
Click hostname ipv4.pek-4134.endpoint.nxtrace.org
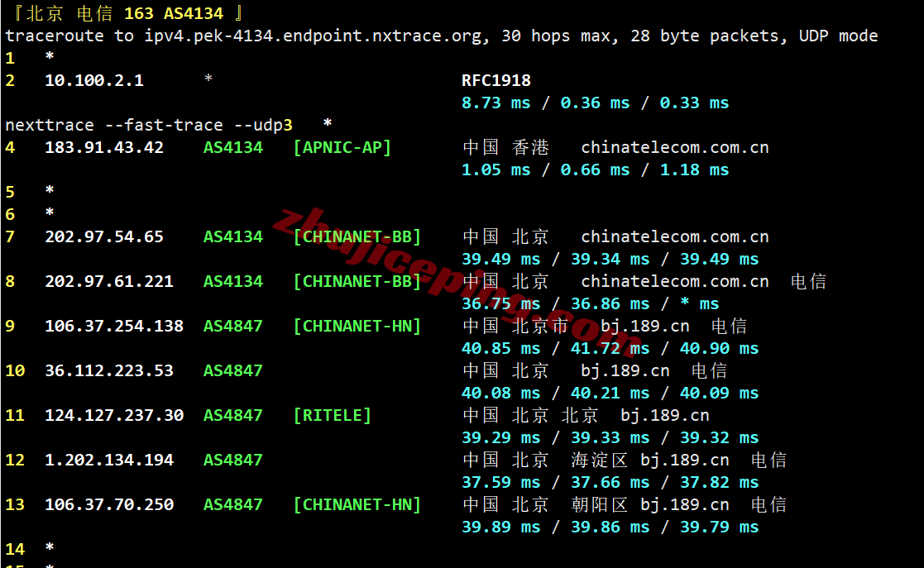(x=313, y=36)
